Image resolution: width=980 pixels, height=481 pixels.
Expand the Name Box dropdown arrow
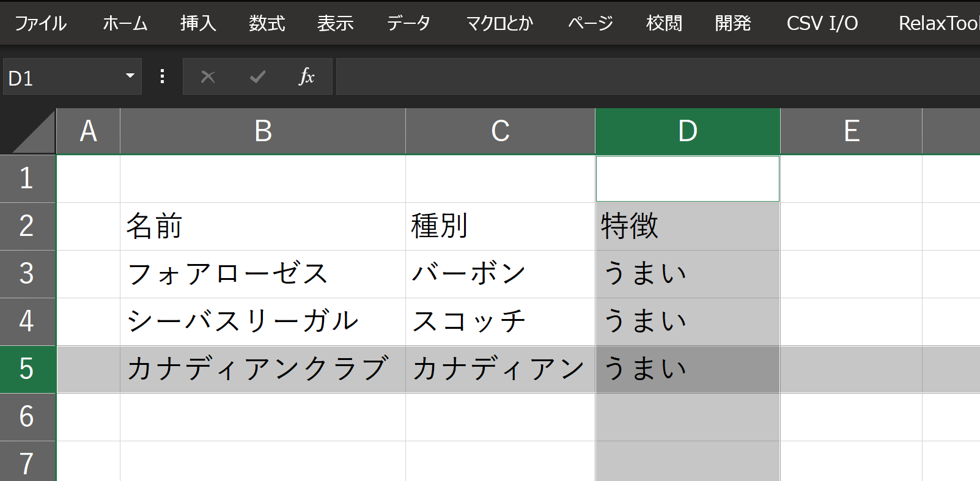pyautogui.click(x=130, y=76)
